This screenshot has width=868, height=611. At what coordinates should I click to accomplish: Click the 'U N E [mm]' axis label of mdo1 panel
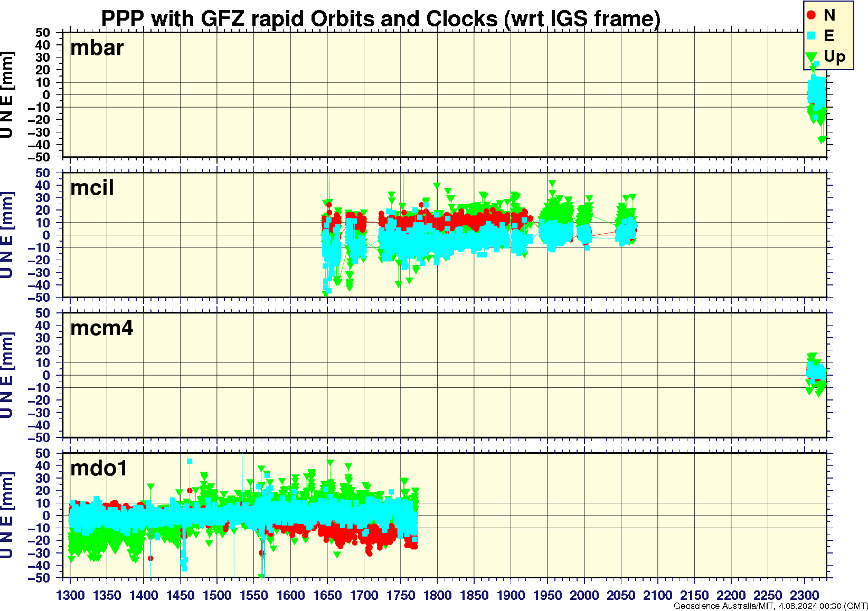7,516
